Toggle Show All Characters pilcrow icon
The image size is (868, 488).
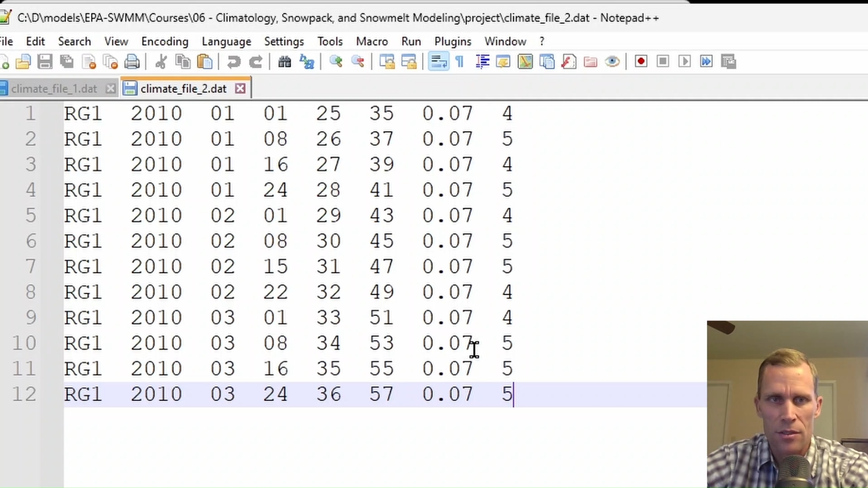tap(460, 62)
